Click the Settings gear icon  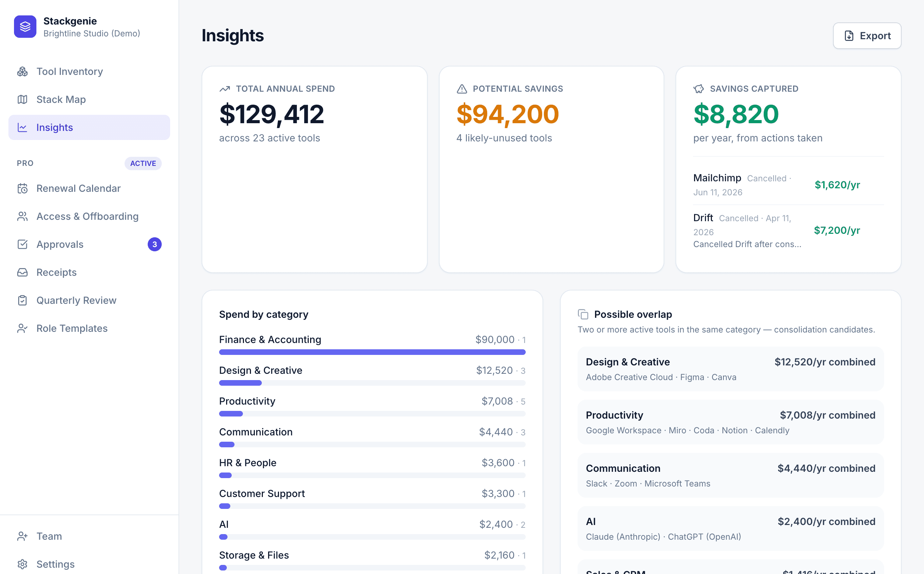[x=22, y=564]
